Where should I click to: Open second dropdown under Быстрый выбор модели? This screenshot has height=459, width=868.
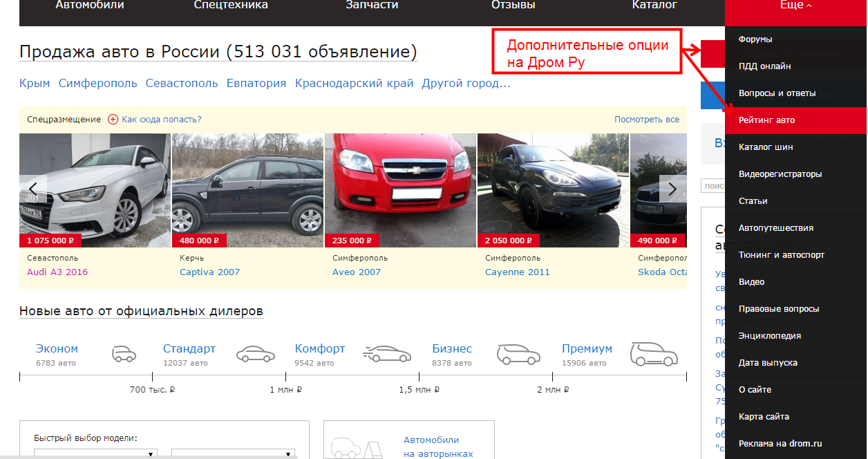(x=233, y=453)
